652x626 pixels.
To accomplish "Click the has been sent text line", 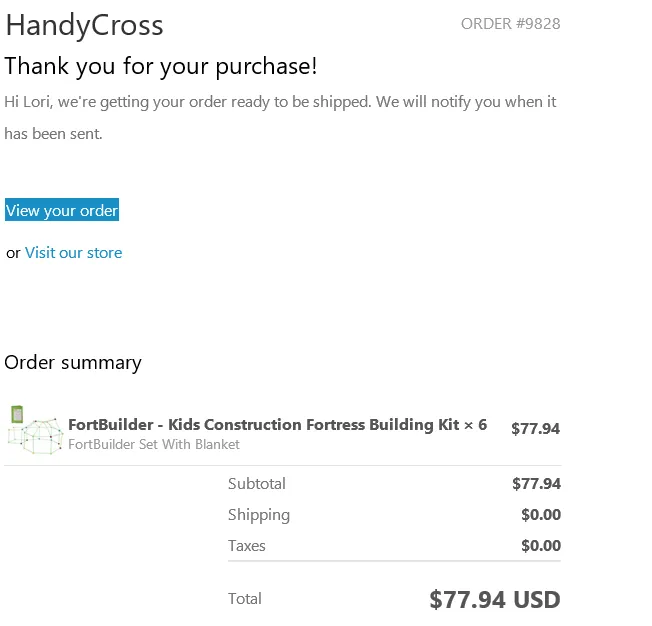I will (53, 134).
